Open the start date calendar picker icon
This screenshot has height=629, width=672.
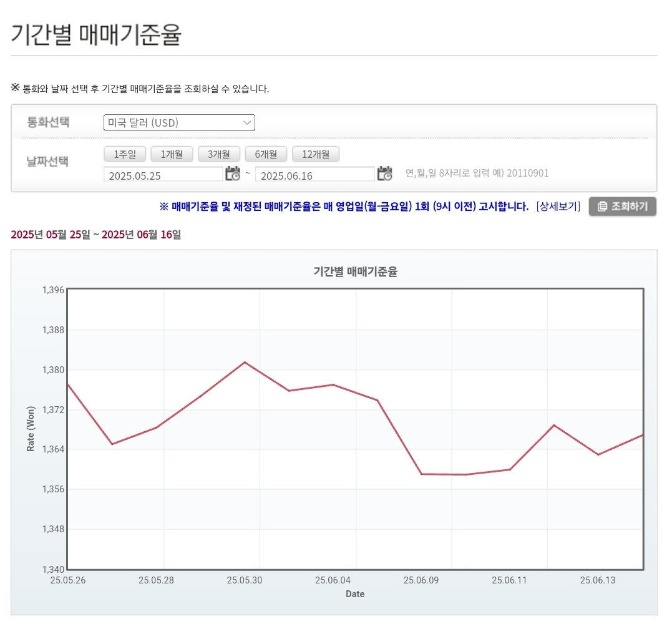click(x=233, y=173)
